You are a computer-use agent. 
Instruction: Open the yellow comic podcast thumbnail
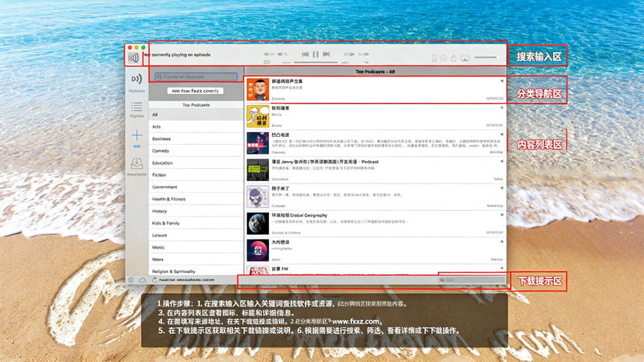tap(258, 116)
